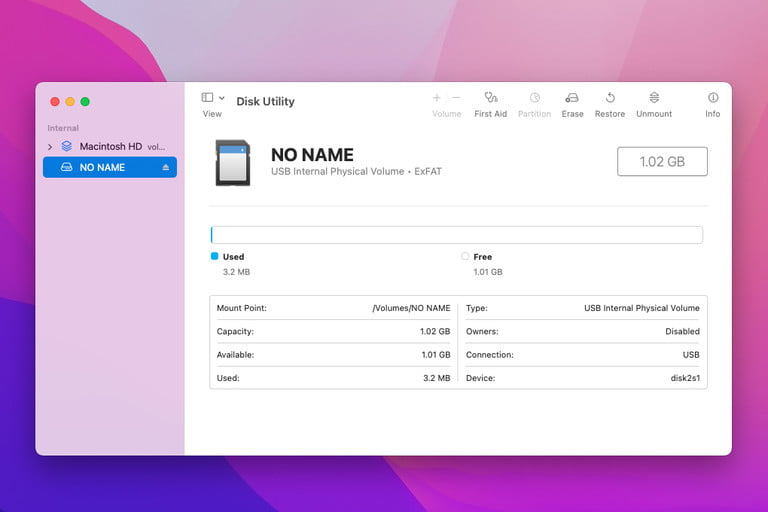Click the Restore icon in toolbar
The image size is (768, 512).
(610, 98)
